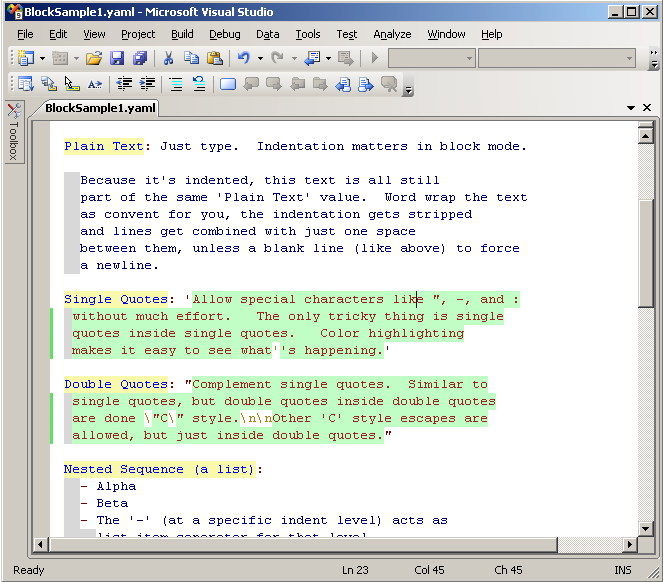
Task: Click the Open File folder icon
Action: tap(94, 58)
